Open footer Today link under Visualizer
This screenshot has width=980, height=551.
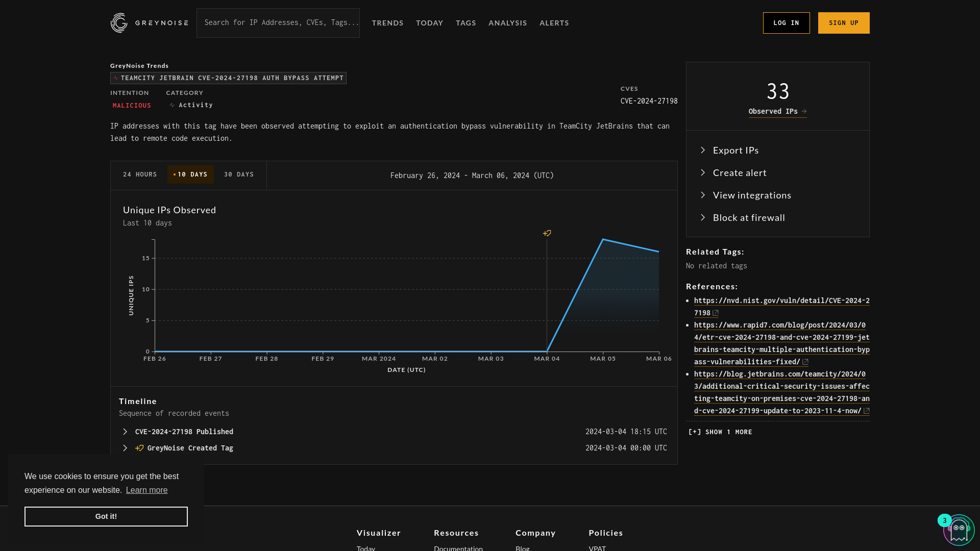tap(365, 548)
